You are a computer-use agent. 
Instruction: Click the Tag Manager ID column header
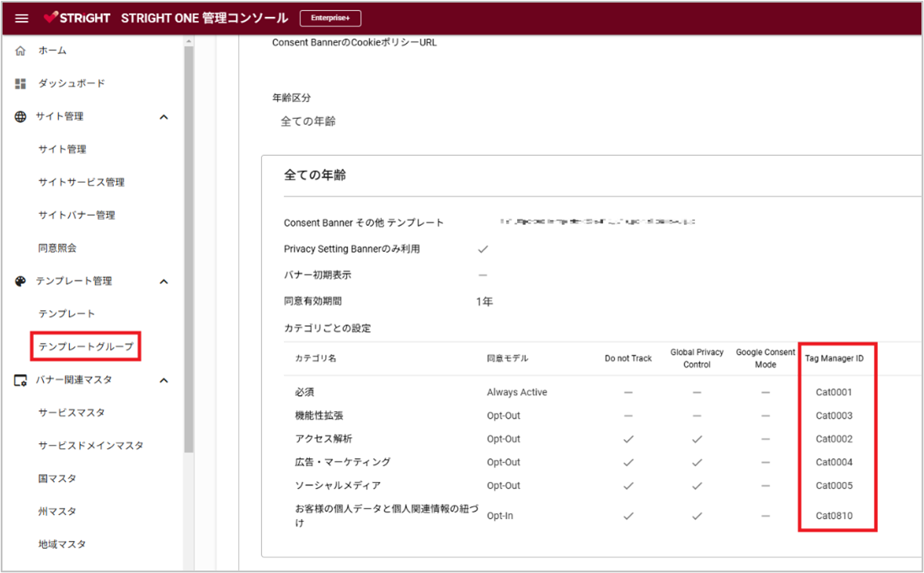pyautogui.click(x=835, y=358)
